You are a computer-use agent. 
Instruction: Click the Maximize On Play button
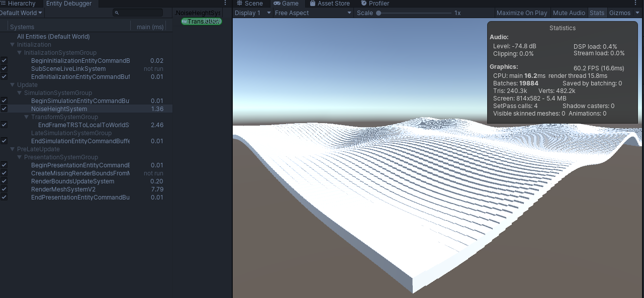click(521, 13)
